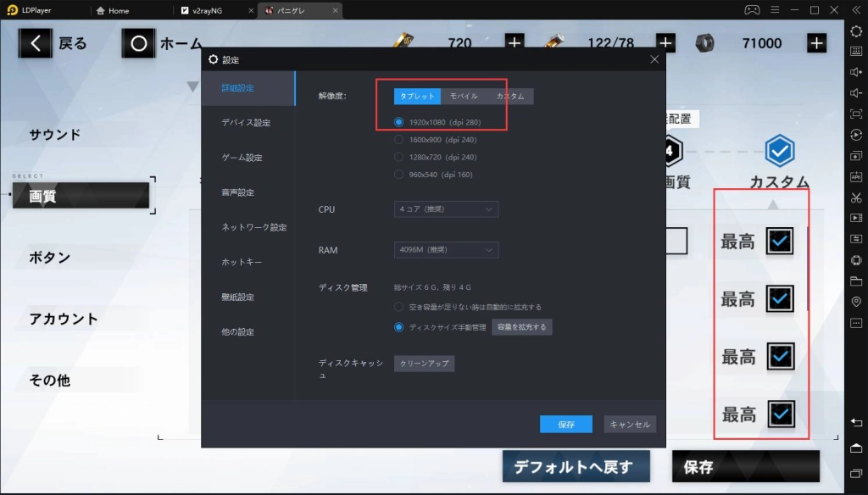Select the automatic disk expansion radio option
The width and height of the screenshot is (868, 495).
coord(468,307)
